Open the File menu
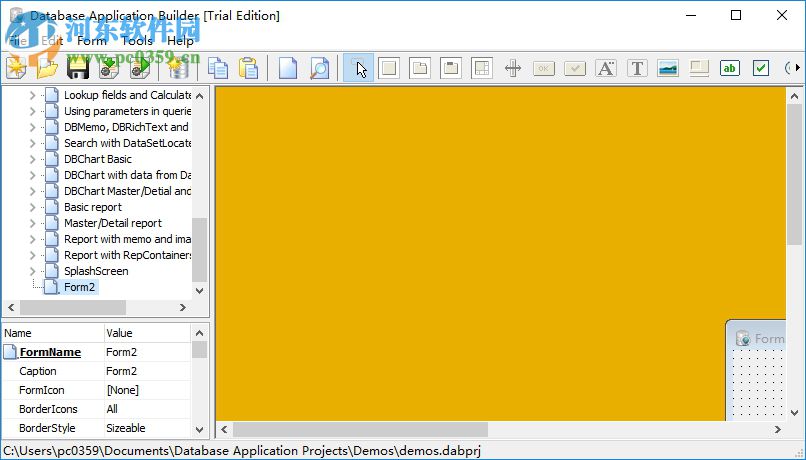Screen dimensions: 806x460 coord(18,41)
